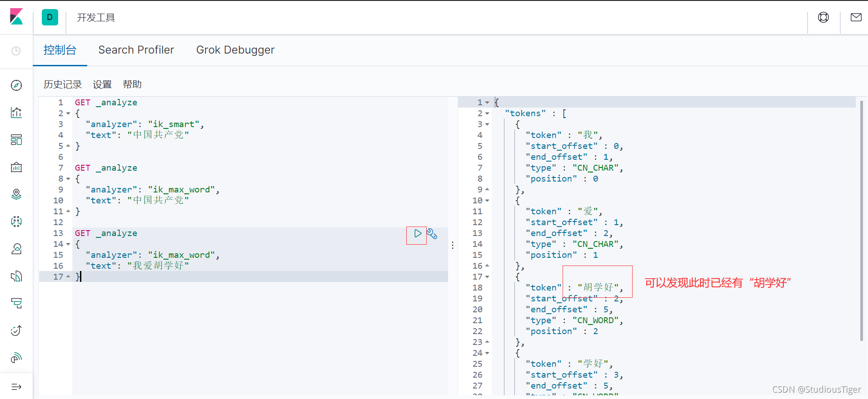868x399 pixels.
Task: Click the text "我爱胡学好" on line 16
Action: pos(158,266)
